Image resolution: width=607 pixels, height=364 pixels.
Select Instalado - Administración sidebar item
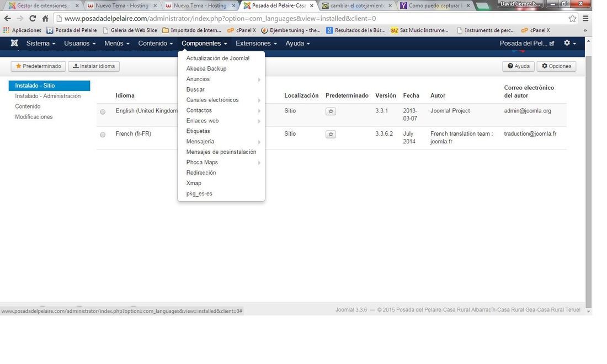click(49, 96)
